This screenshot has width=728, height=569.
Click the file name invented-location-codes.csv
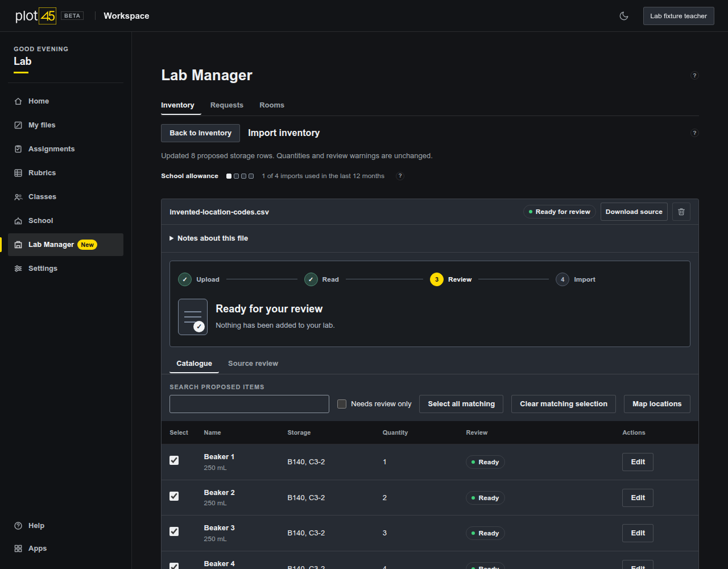(219, 212)
